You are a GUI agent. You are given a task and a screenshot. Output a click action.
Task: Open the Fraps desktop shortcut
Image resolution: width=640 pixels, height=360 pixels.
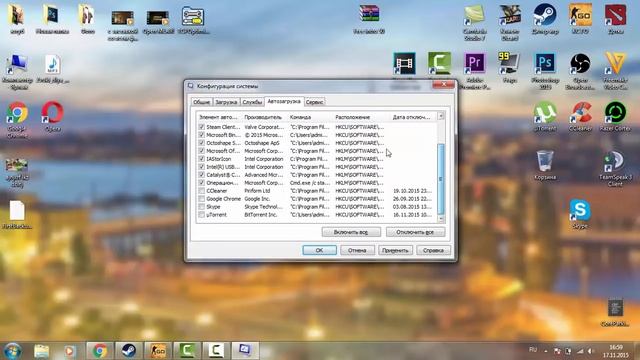510,64
